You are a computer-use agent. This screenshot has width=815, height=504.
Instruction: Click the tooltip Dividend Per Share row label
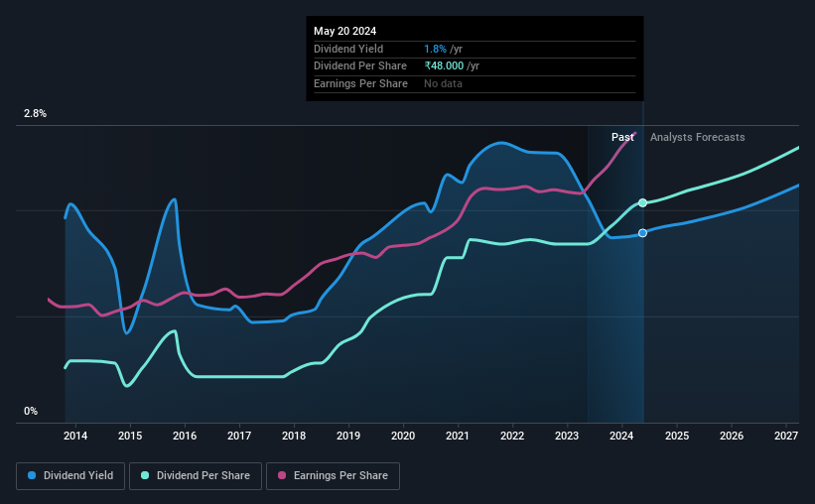pyautogui.click(x=360, y=66)
